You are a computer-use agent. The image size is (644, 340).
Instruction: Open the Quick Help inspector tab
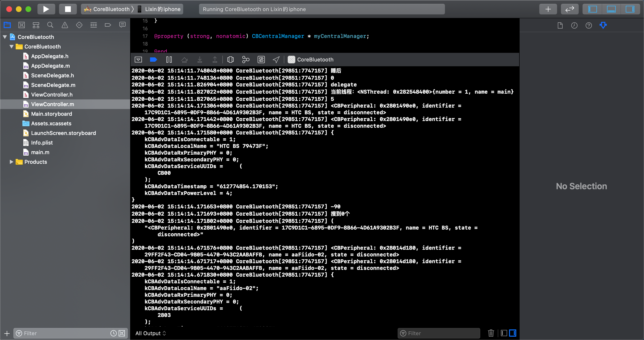589,25
